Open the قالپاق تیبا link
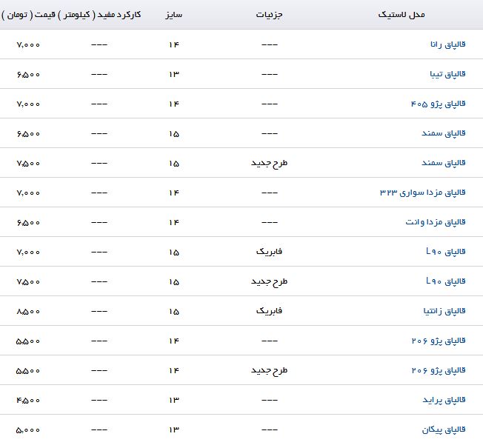This screenshot has height=448, width=483. 447,75
